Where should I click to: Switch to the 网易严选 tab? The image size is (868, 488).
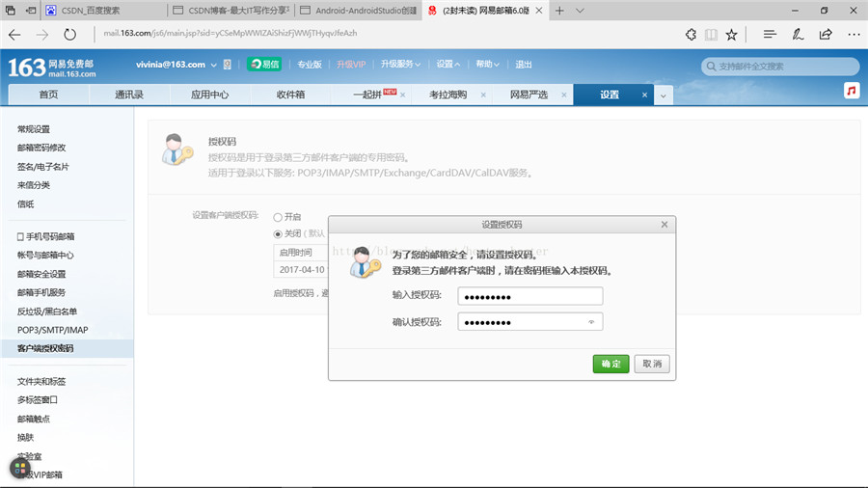tap(529, 95)
